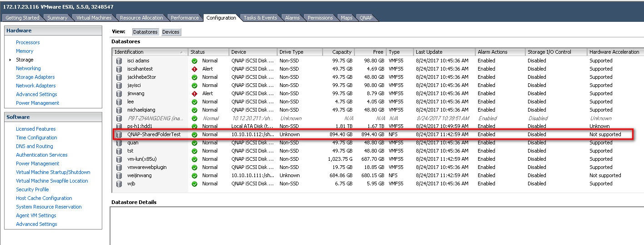Open Virtual Machine Startup/Shutdown settings
This screenshot has width=644, height=245.
(x=53, y=172)
